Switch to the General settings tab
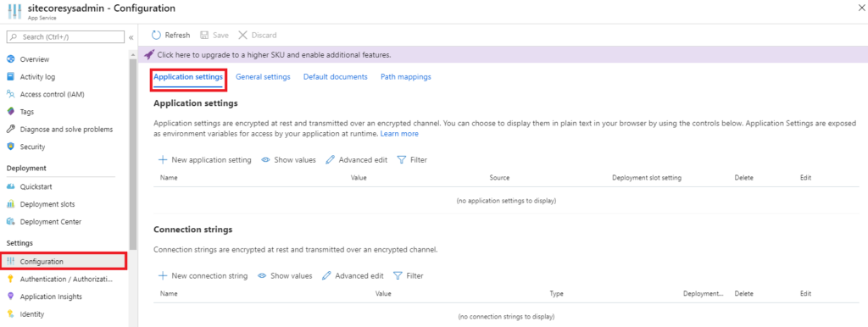The width and height of the screenshot is (868, 327). coord(263,77)
